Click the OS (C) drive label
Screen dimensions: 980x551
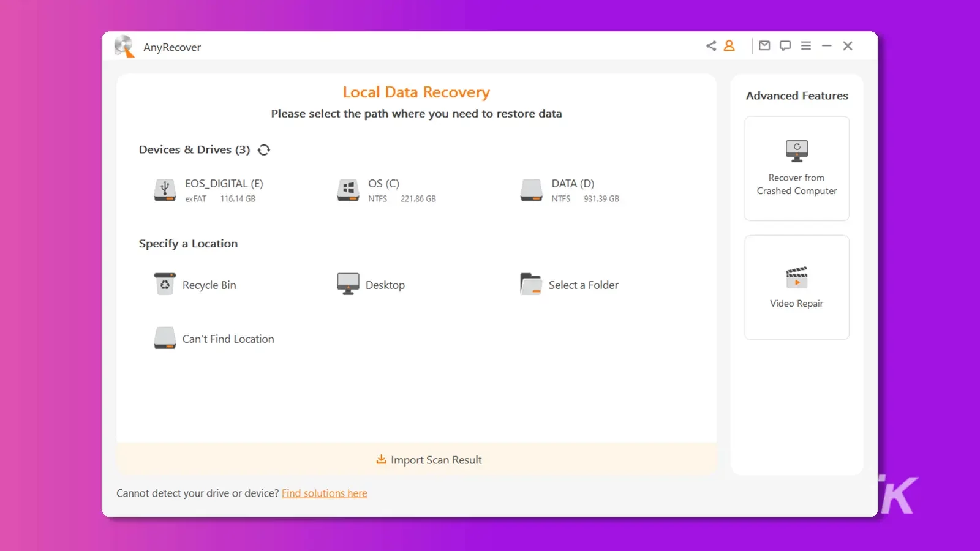(x=383, y=184)
